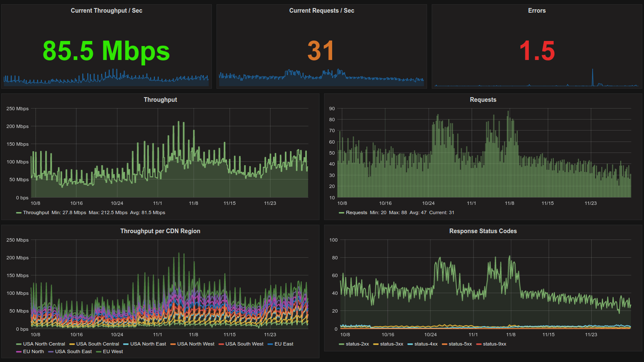
Task: Expand the Throughput per CDN Region title menu
Action: 160,231
